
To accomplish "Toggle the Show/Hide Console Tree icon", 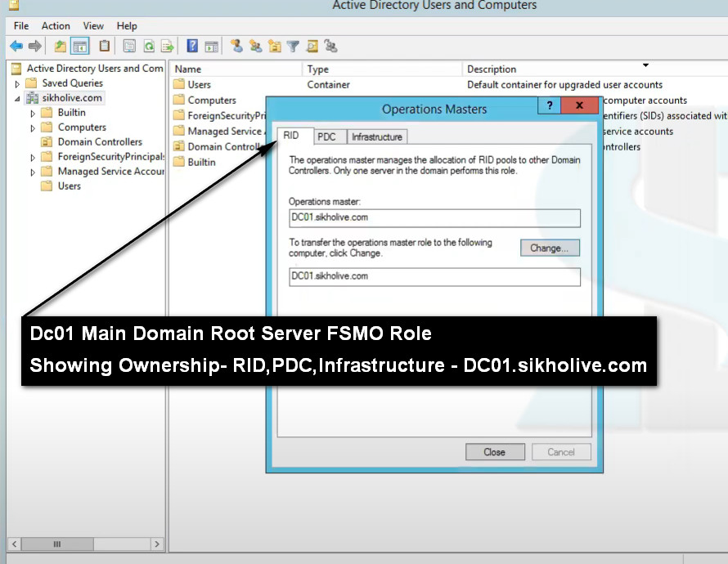I will click(x=79, y=47).
